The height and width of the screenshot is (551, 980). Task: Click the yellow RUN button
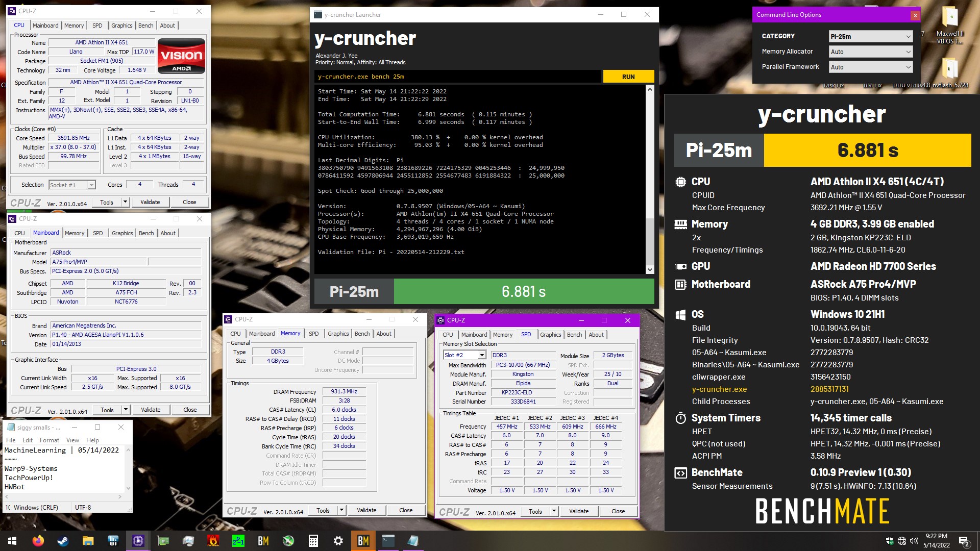pos(628,77)
